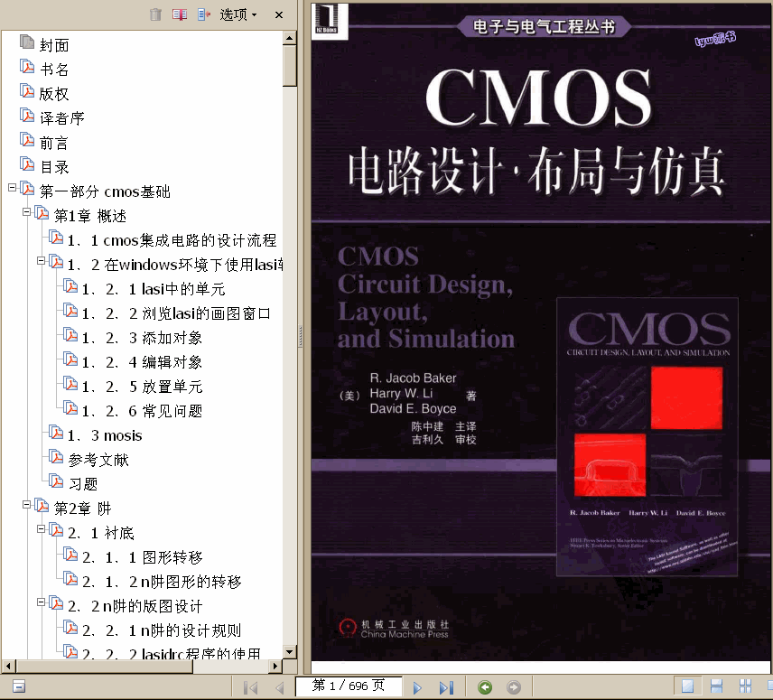Select bookmark 1、2、6 常见问题
The image size is (773, 700).
coord(142,411)
